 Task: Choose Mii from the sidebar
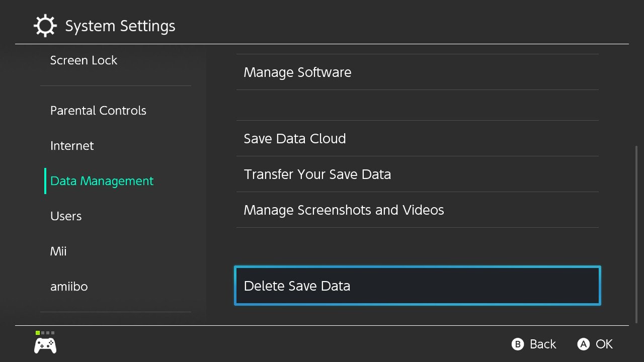(58, 251)
